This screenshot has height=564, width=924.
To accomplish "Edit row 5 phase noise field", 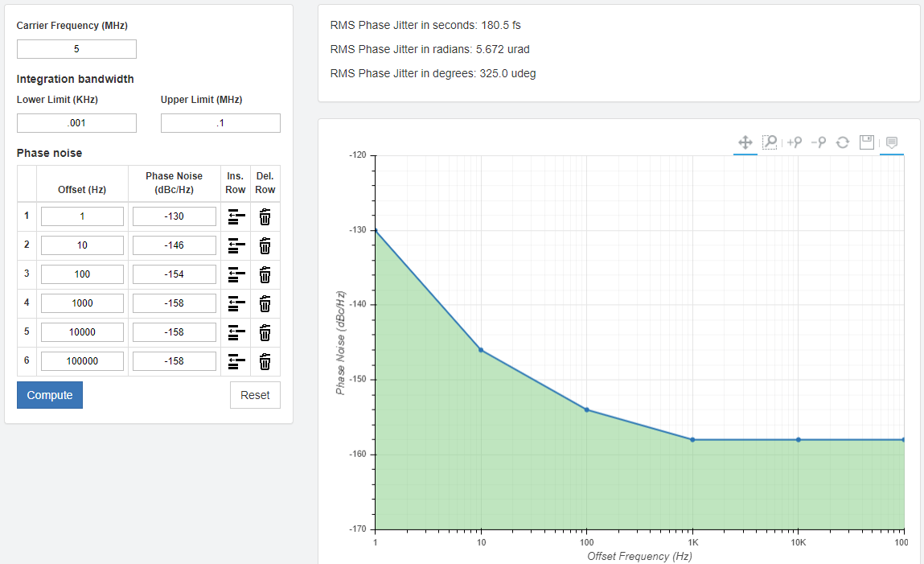I will point(175,331).
